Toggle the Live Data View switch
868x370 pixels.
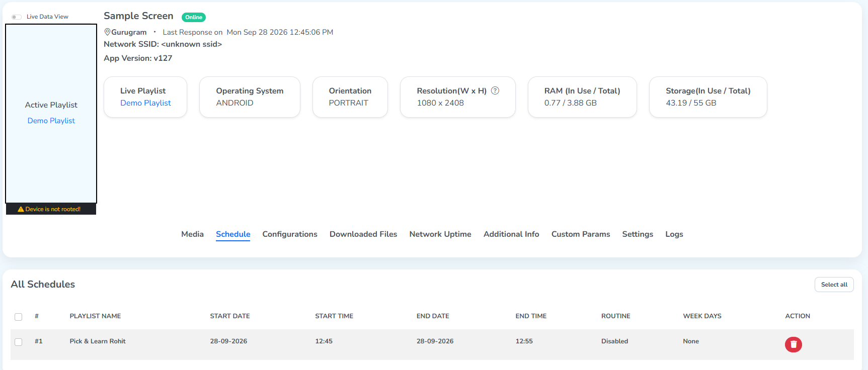(17, 17)
